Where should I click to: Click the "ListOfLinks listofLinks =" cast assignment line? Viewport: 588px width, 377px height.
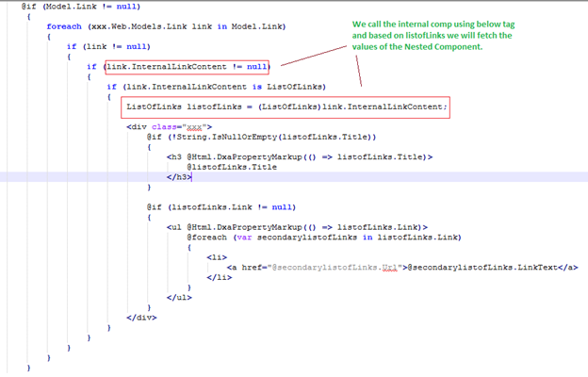click(286, 107)
